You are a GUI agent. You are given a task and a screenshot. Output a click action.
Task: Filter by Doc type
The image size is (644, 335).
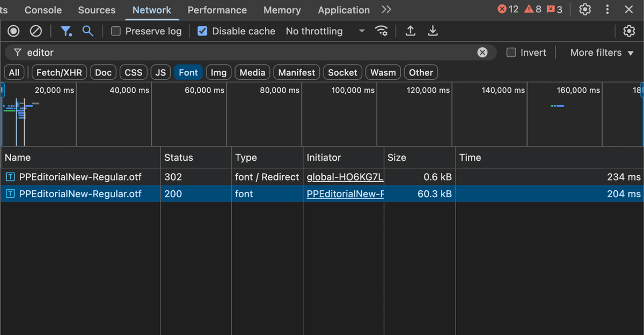[103, 72]
